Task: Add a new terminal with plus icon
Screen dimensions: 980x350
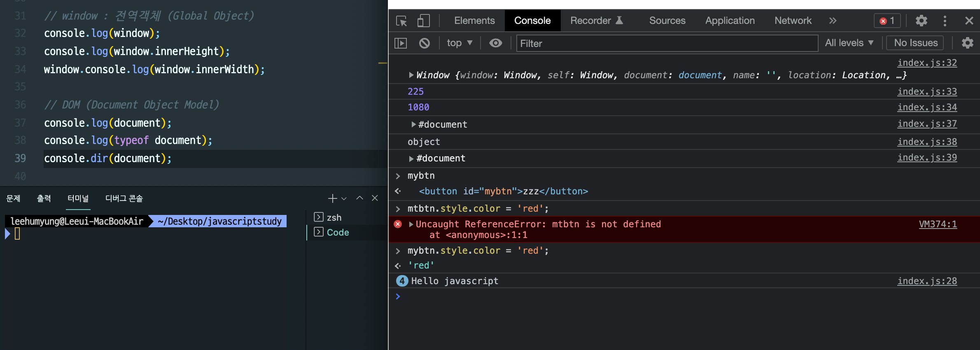Action: pos(332,198)
